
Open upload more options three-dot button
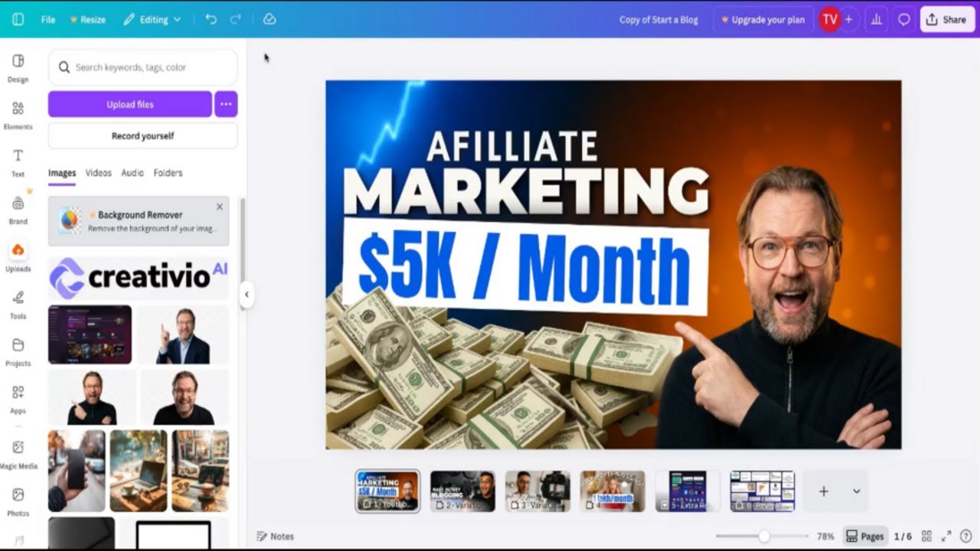226,104
